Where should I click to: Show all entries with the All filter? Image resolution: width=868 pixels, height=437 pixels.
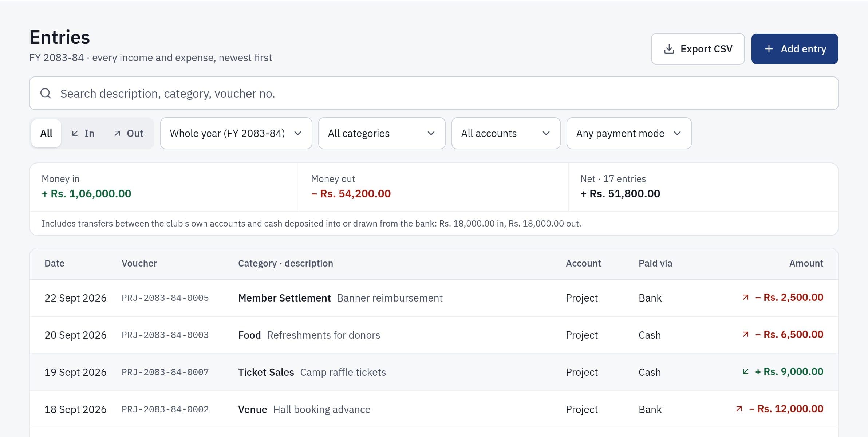tap(46, 133)
